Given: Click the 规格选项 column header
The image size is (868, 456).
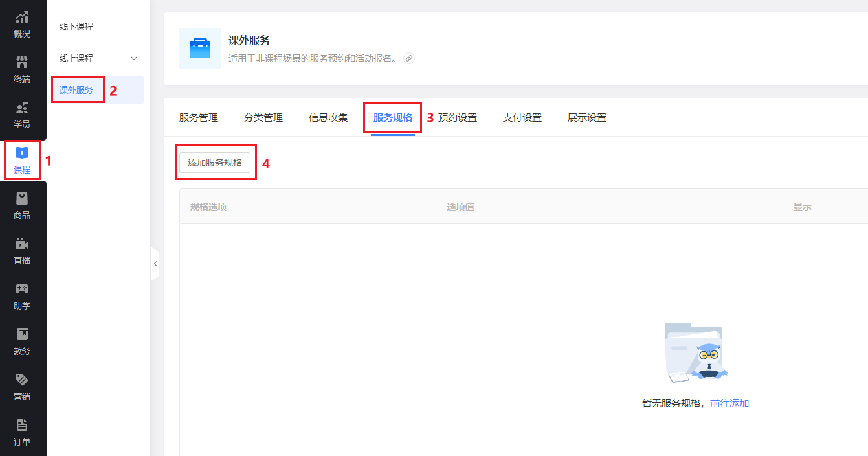Looking at the screenshot, I should tap(208, 207).
